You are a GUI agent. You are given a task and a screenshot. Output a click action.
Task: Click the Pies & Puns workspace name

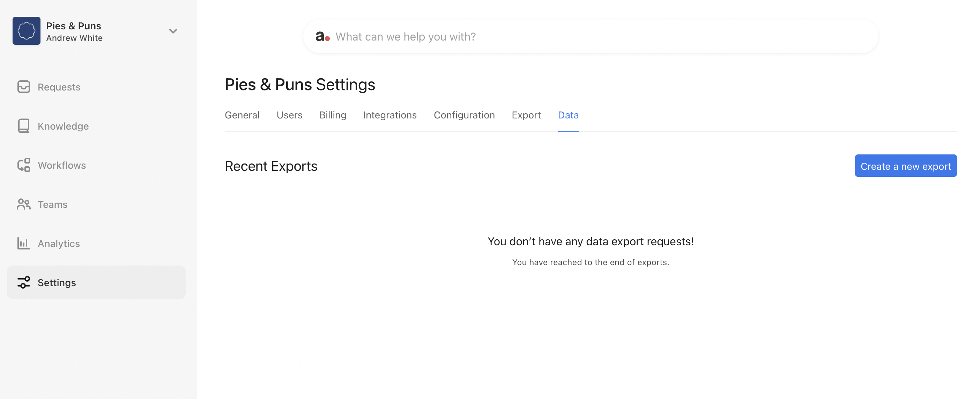pos(73,26)
